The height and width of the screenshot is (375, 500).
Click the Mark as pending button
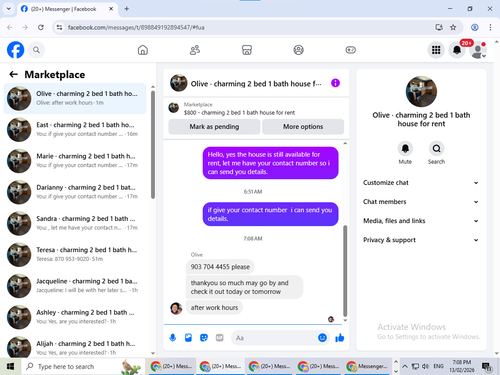pos(214,127)
